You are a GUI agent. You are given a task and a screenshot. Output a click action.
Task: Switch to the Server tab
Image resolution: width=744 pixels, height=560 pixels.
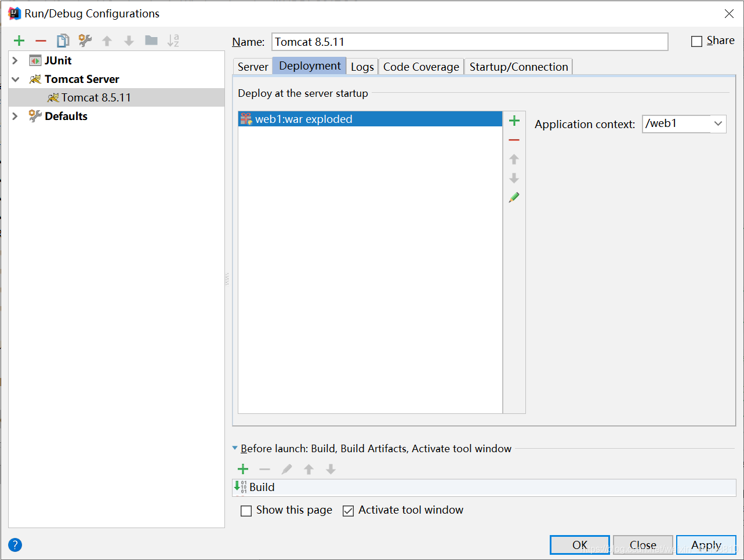point(253,67)
